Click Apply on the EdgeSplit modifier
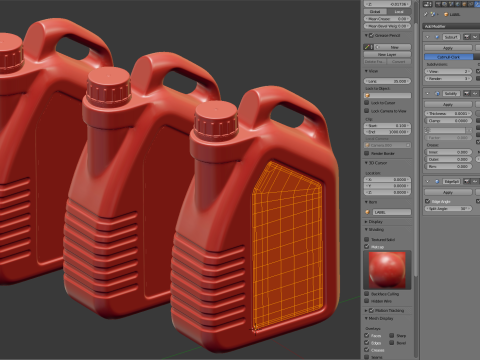This screenshot has width=480, height=360. point(448,192)
